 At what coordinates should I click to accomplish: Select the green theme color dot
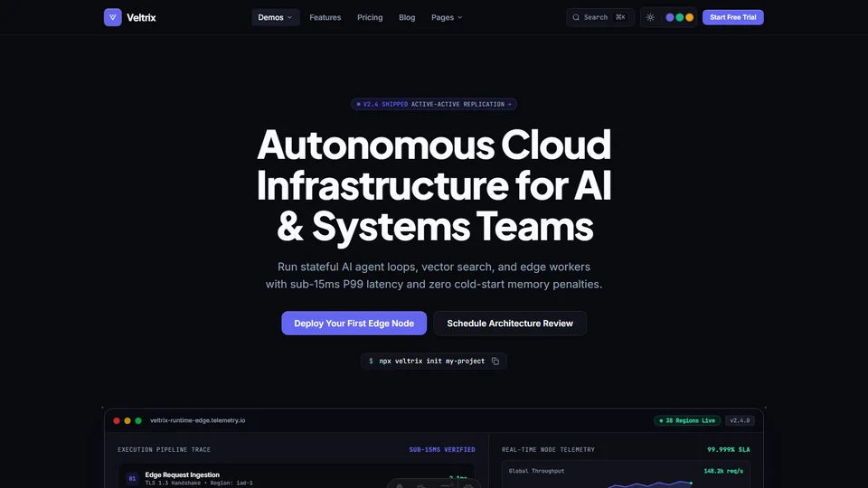click(x=680, y=17)
